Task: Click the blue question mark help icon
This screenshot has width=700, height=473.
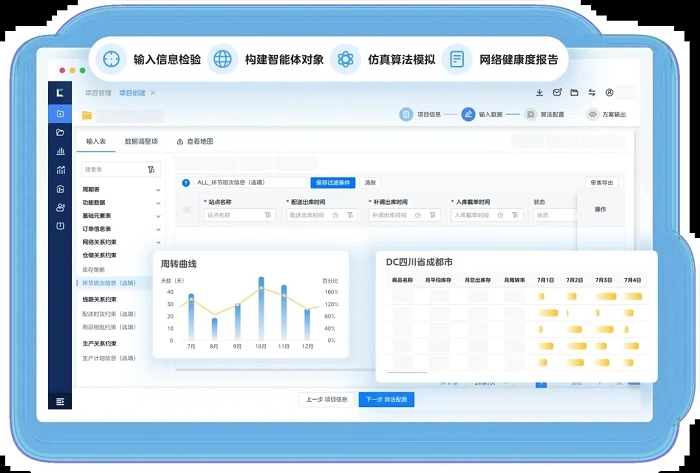Action: [x=186, y=183]
